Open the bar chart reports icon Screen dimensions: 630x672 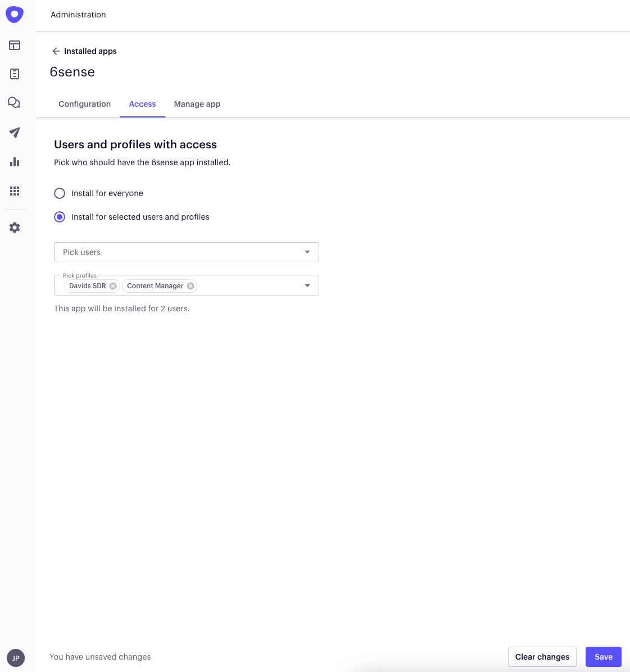point(15,162)
